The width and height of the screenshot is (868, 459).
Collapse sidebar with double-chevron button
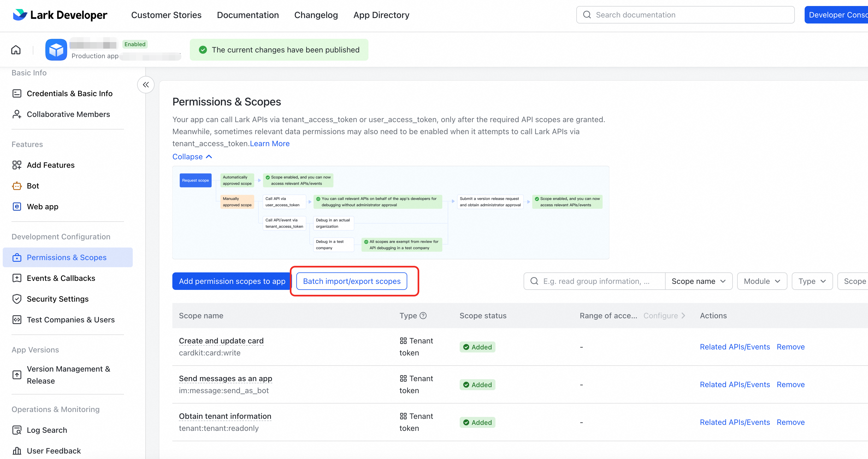(x=146, y=85)
